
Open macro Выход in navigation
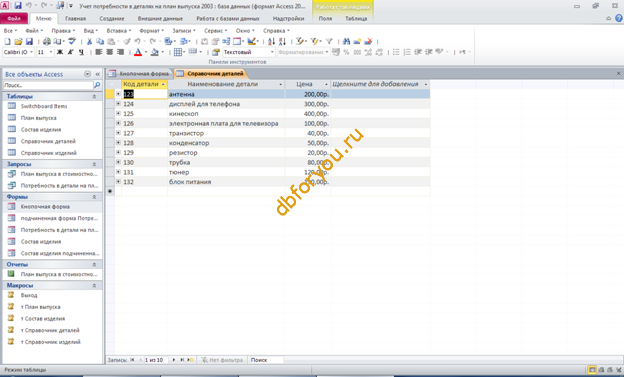coord(29,295)
